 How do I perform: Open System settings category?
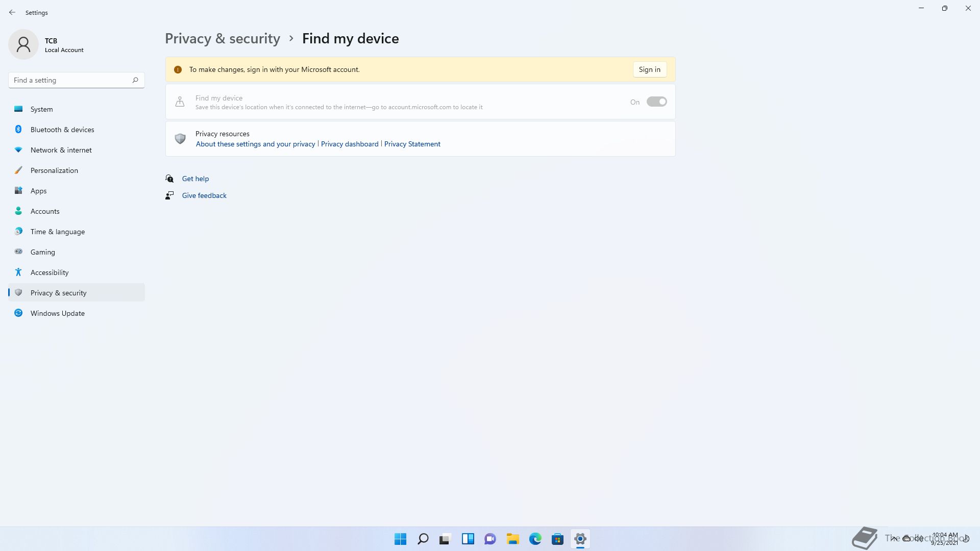77,109
